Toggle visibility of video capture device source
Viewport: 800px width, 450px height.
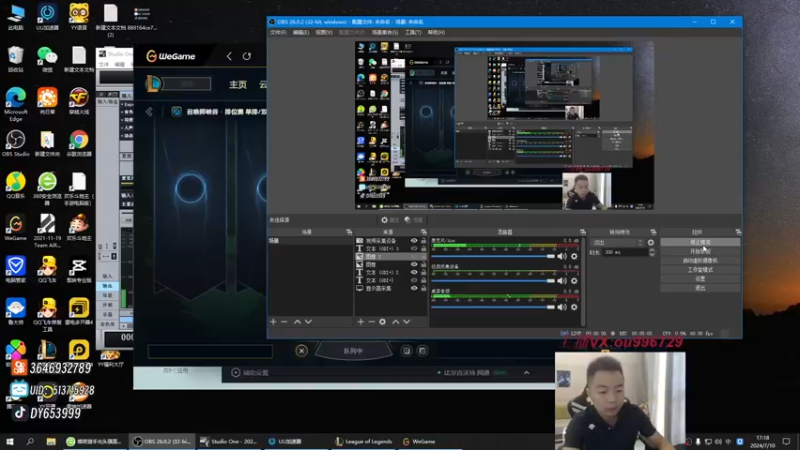(414, 241)
